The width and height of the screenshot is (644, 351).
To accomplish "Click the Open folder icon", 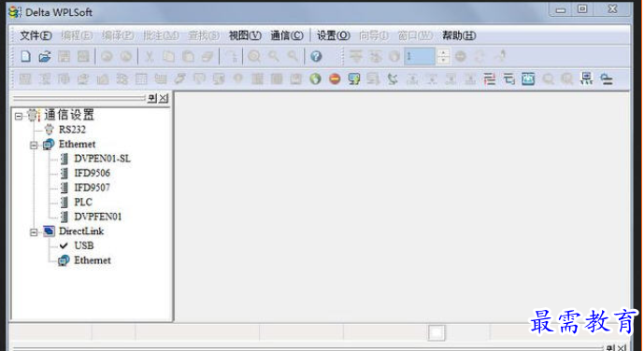I will (x=44, y=56).
